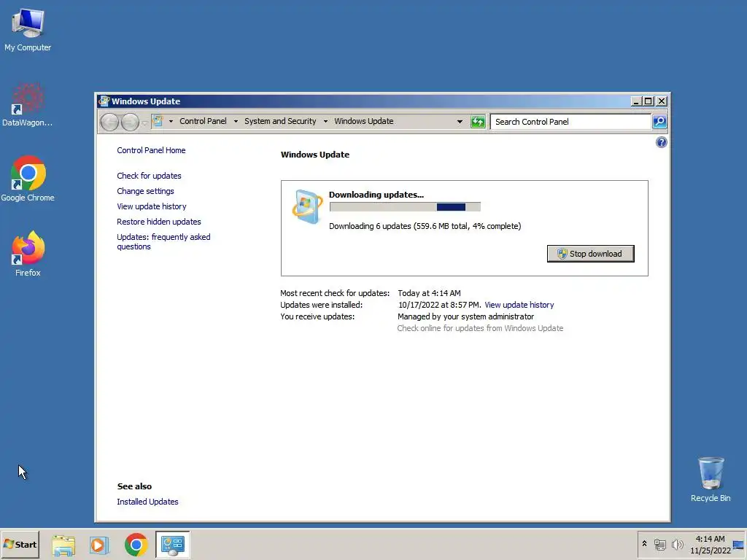The height and width of the screenshot is (560, 747).
Task: Click the taskbar clock 4:14 AM
Action: pos(710,539)
